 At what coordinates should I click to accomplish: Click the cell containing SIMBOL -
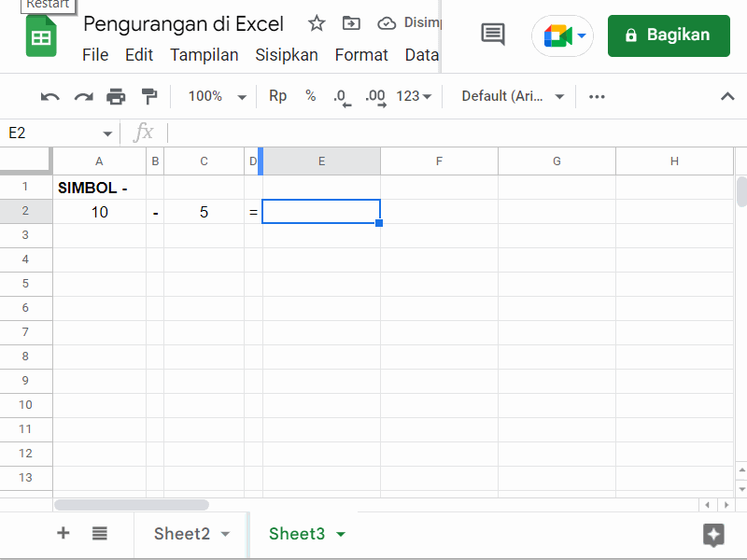[x=99, y=188]
